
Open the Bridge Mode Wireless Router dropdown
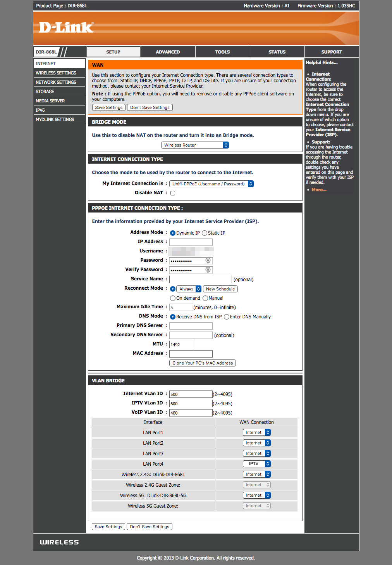click(195, 145)
